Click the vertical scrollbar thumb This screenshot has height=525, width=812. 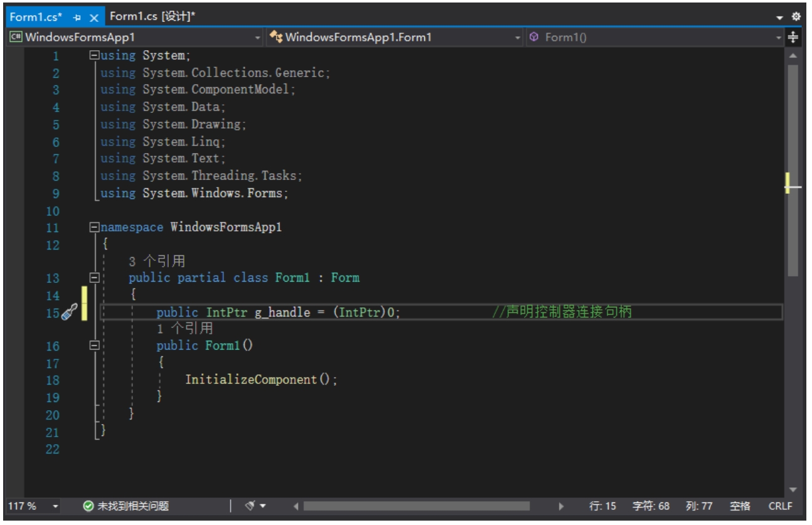click(x=793, y=170)
